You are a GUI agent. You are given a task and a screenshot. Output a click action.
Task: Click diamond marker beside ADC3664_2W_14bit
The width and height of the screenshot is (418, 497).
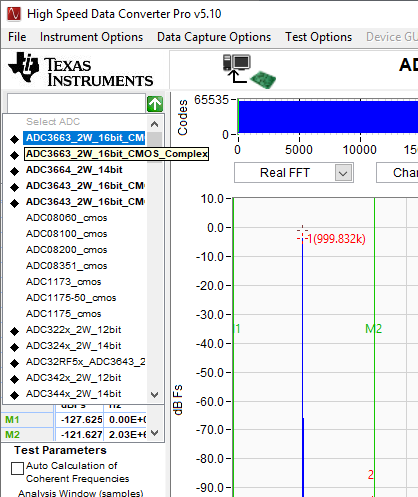[x=14, y=171]
